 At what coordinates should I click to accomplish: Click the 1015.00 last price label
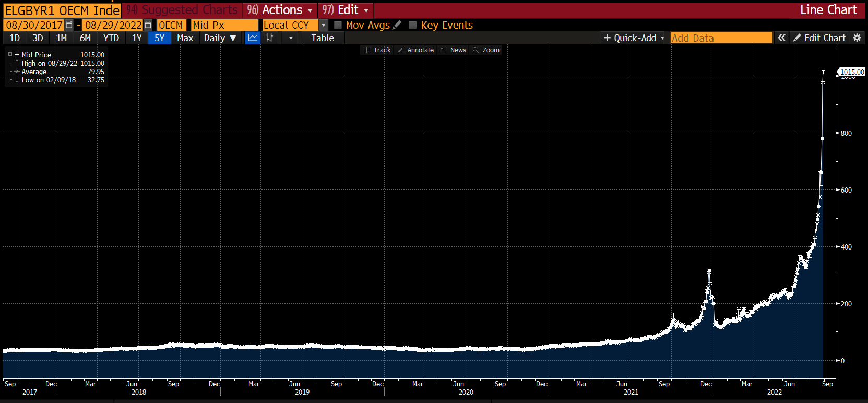852,72
